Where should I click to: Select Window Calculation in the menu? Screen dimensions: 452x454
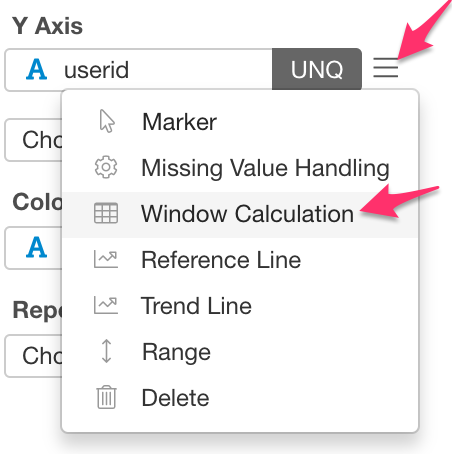240,214
